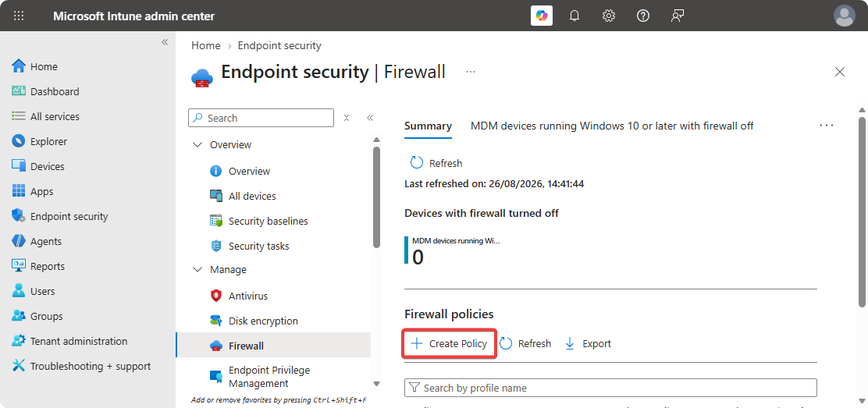Launch Copilot from the top bar
The image size is (868, 408).
[x=542, y=16]
